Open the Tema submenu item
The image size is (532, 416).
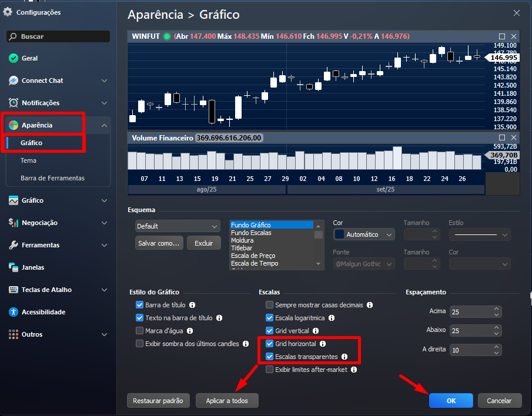28,160
